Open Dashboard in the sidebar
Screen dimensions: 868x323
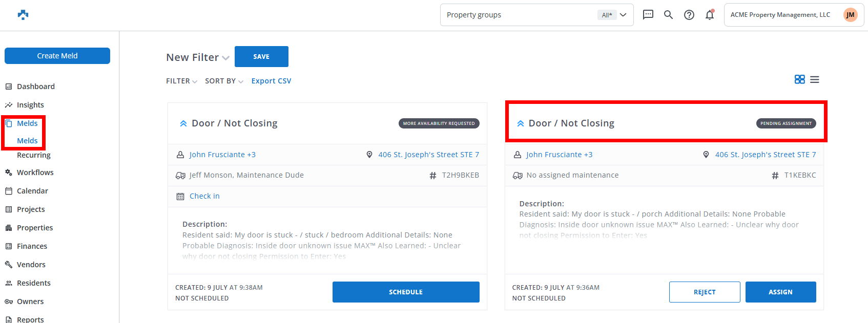(x=35, y=87)
